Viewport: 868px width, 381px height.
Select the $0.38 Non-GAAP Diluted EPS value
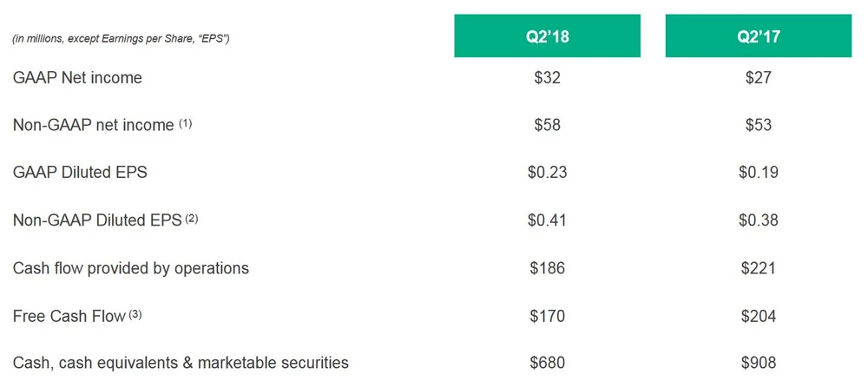759,220
